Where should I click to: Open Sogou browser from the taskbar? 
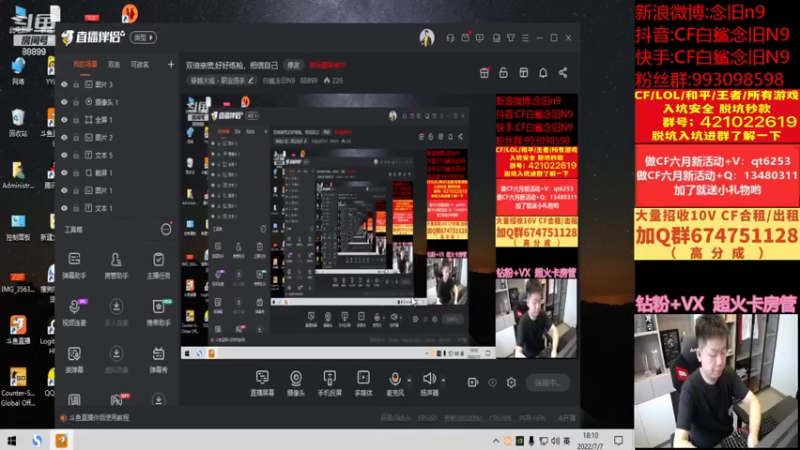tap(37, 440)
